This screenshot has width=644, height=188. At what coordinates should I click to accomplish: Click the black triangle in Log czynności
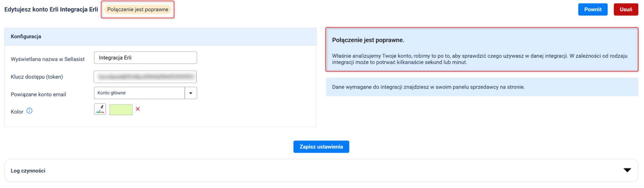(x=627, y=170)
